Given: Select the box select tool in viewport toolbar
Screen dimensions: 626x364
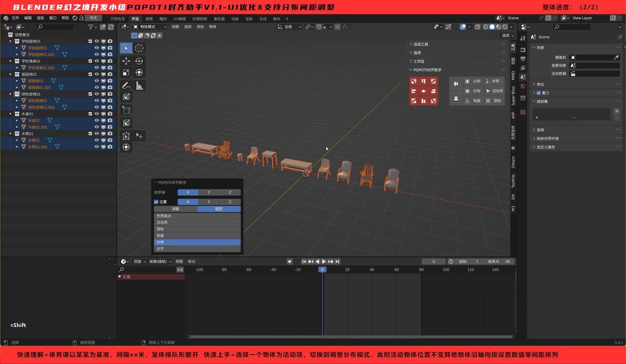Looking at the screenshot, I should point(126,48).
